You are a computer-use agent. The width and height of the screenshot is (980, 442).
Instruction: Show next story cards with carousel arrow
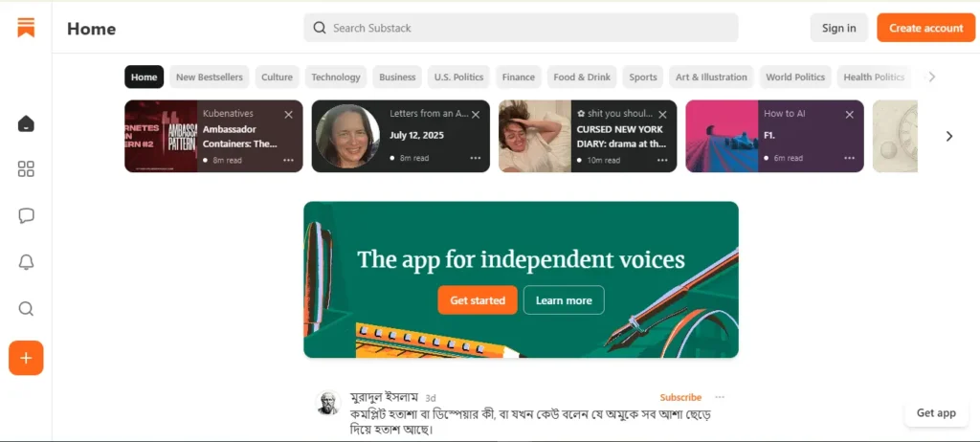pos(948,136)
